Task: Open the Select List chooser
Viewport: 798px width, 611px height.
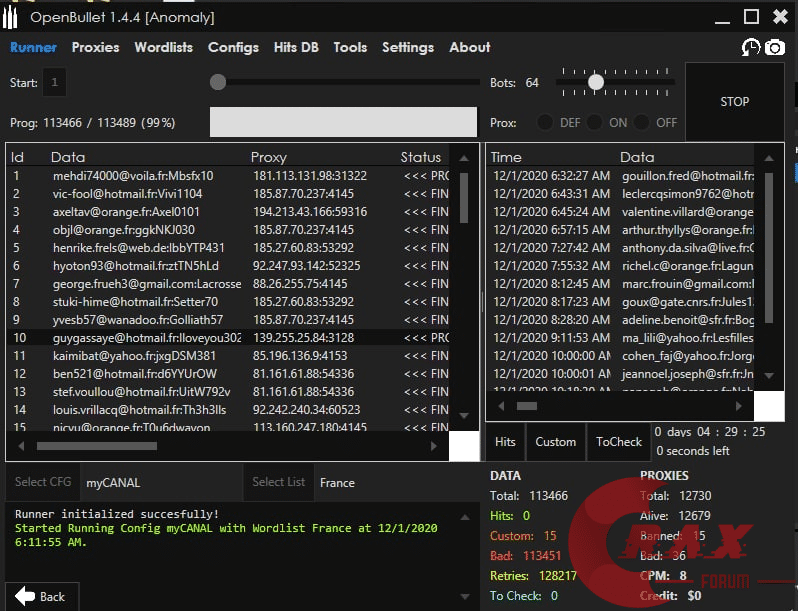Action: pos(278,482)
